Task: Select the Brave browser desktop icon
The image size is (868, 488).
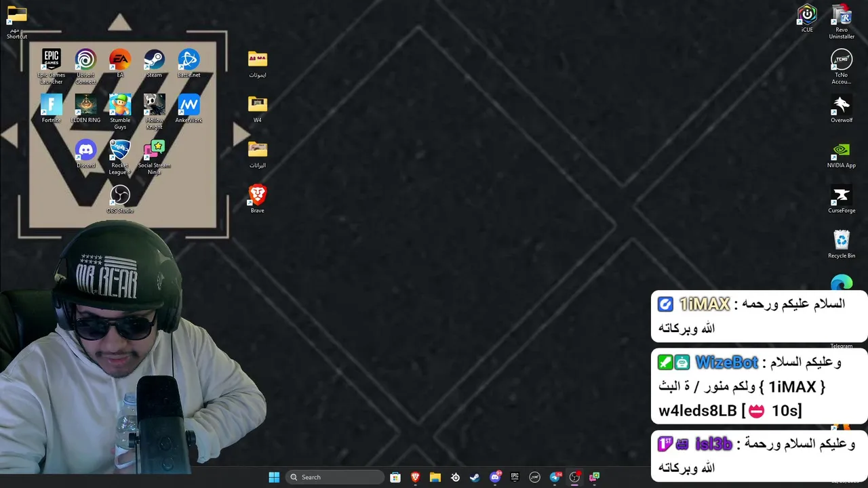Action: (258, 199)
